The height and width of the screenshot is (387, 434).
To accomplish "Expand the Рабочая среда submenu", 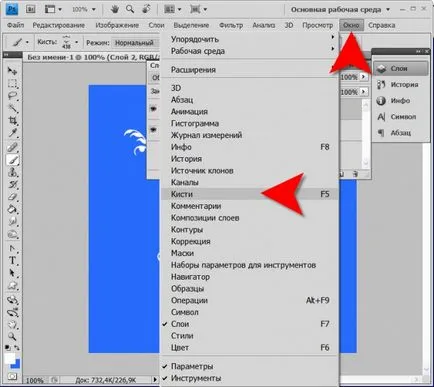I will click(249, 51).
